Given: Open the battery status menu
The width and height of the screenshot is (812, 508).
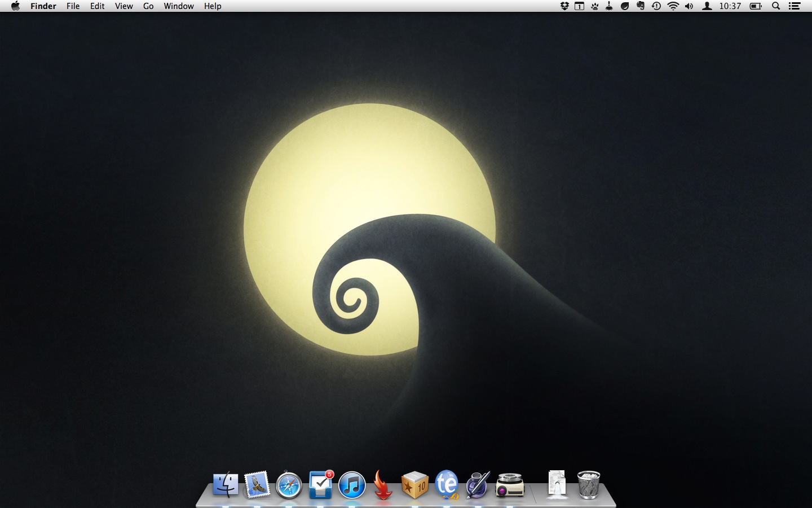Looking at the screenshot, I should click(756, 6).
